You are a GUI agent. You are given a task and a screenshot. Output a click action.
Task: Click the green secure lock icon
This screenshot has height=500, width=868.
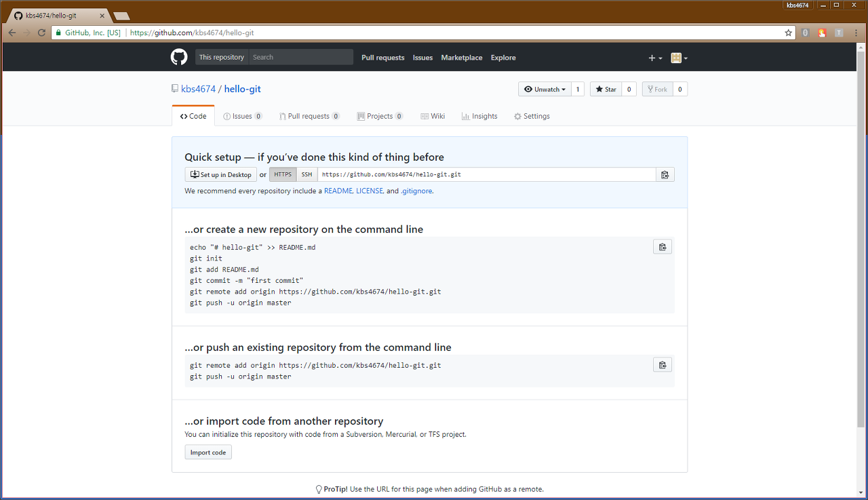[x=59, y=33]
